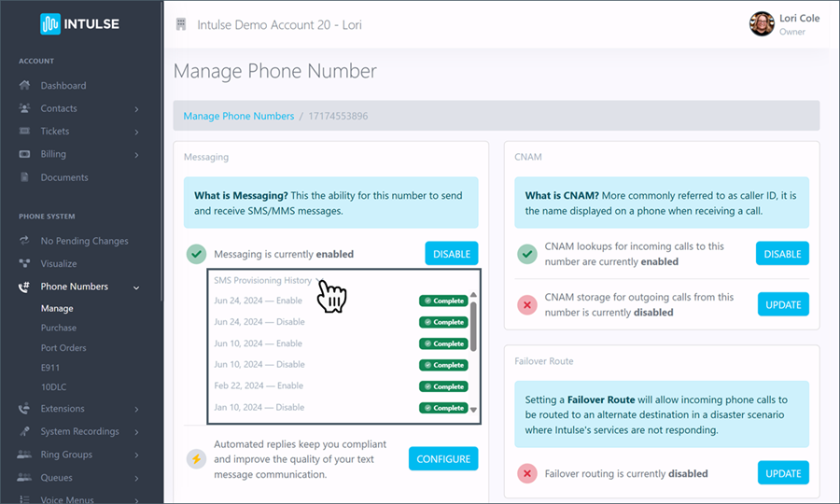
Task: Click Complete badge for Jun 10 Disable
Action: (443, 365)
